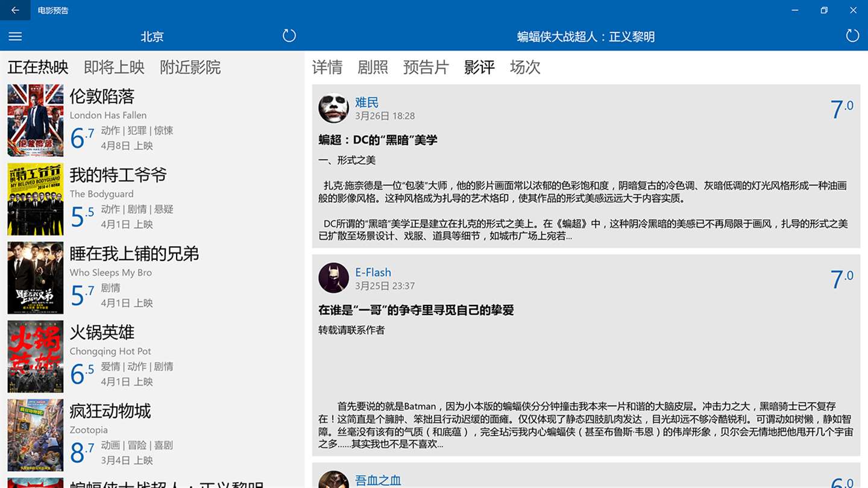The width and height of the screenshot is (868, 488).
Task: Click the 5.5 rating of 我的特工爷爷
Action: (x=82, y=216)
